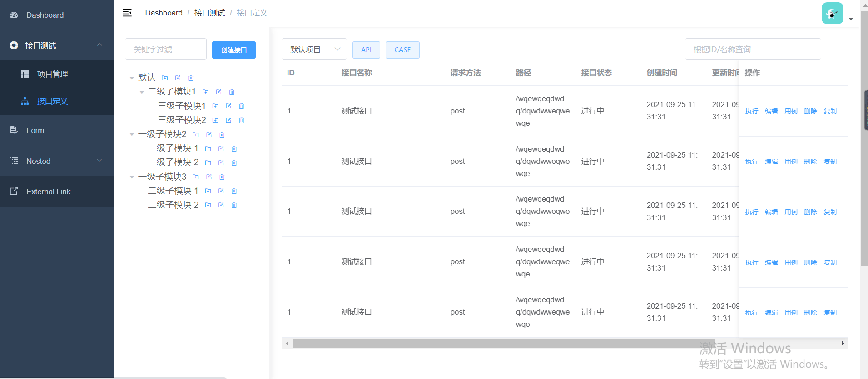868x379 pixels.
Task: Click the scrollbar left arrow
Action: click(287, 344)
